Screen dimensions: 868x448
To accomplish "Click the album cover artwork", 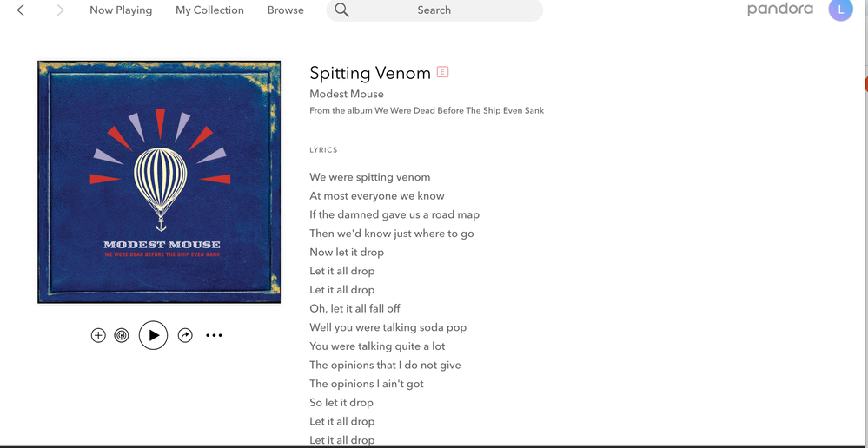I will pyautogui.click(x=159, y=181).
